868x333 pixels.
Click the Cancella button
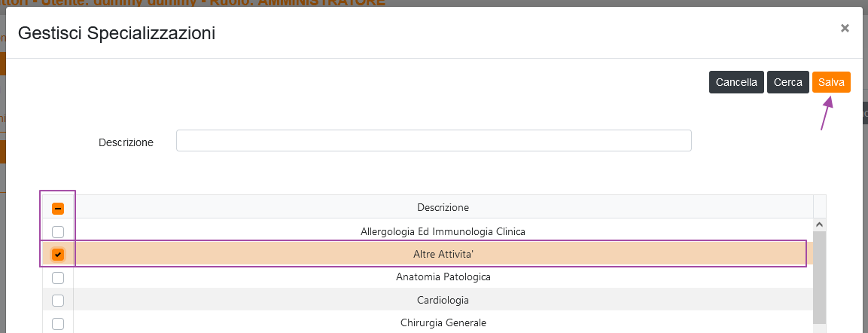tap(736, 82)
